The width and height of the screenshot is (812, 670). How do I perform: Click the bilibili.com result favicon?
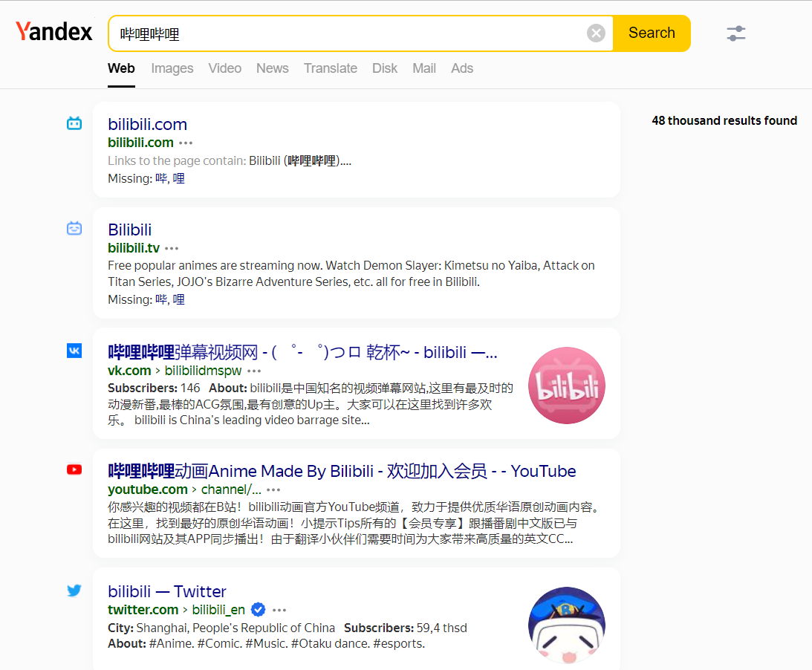(74, 123)
